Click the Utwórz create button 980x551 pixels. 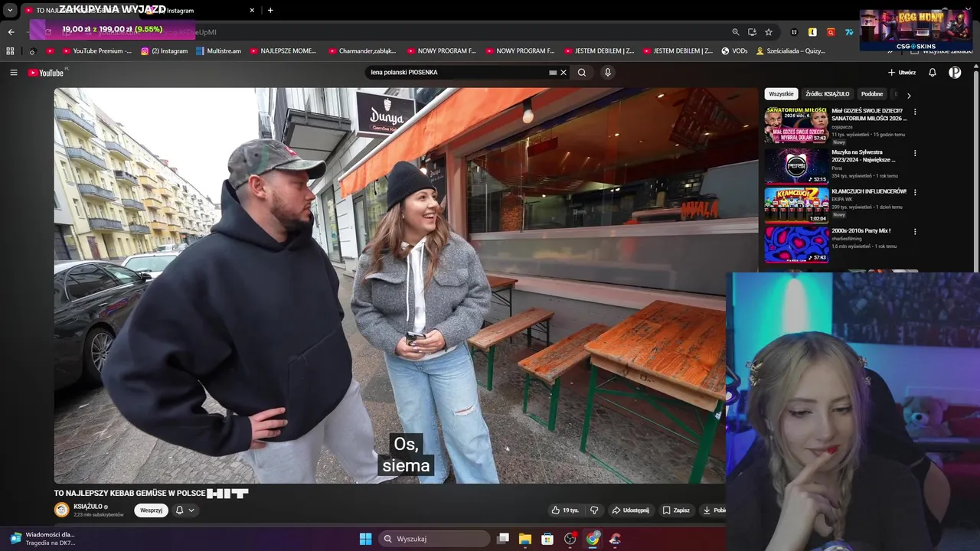click(902, 73)
